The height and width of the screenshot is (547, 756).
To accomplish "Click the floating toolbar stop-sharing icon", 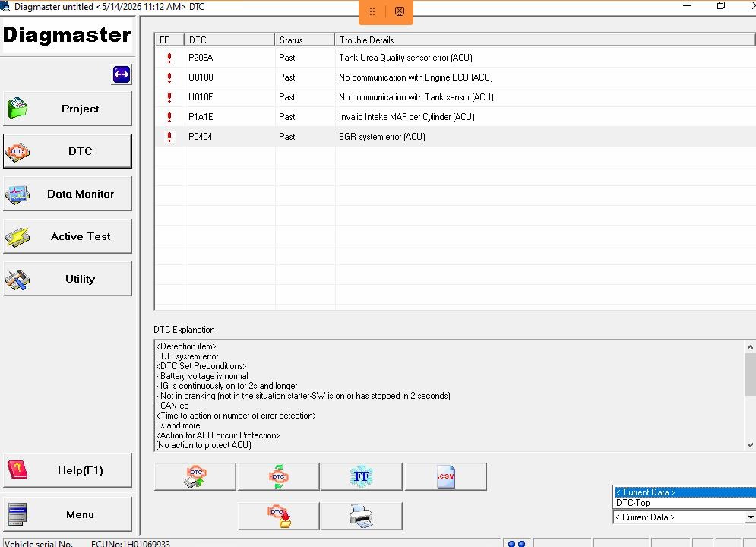I will tap(400, 11).
